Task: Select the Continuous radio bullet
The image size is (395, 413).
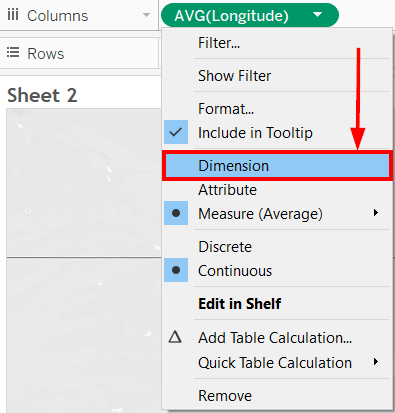Action: (x=176, y=270)
